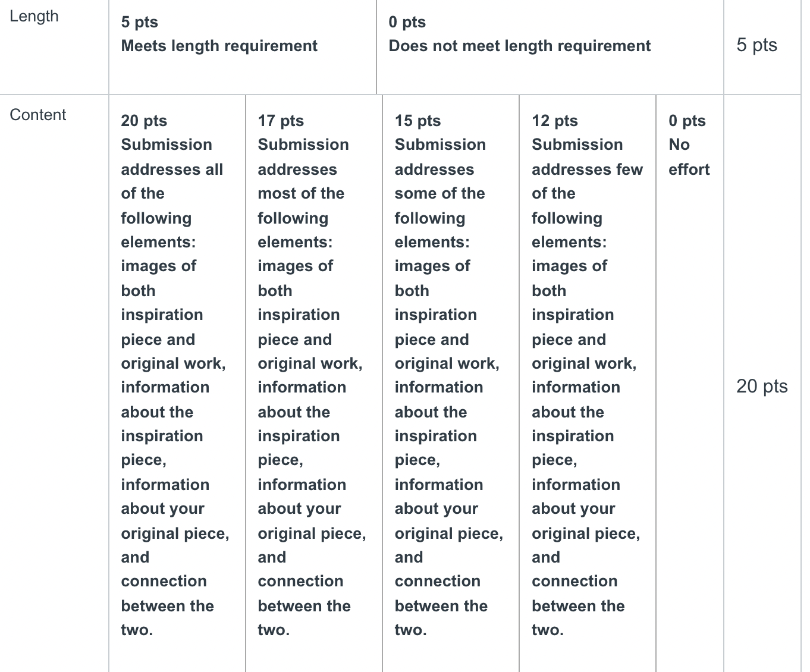The height and width of the screenshot is (672, 810).
Task: Select the 5 pts Meets length requirement cell
Action: click(243, 46)
